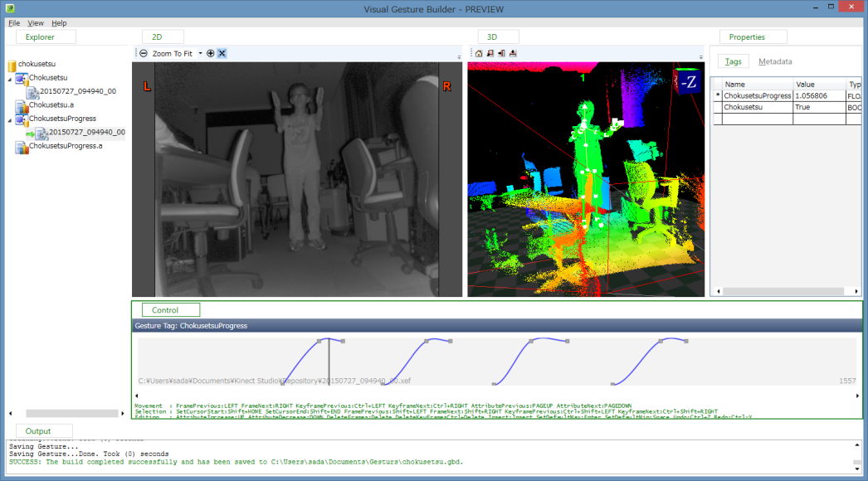Click the 1.056806 value cell

pyautogui.click(x=819, y=95)
